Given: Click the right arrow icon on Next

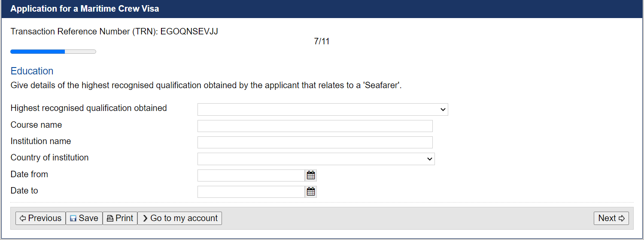Looking at the screenshot, I should pos(621,218).
